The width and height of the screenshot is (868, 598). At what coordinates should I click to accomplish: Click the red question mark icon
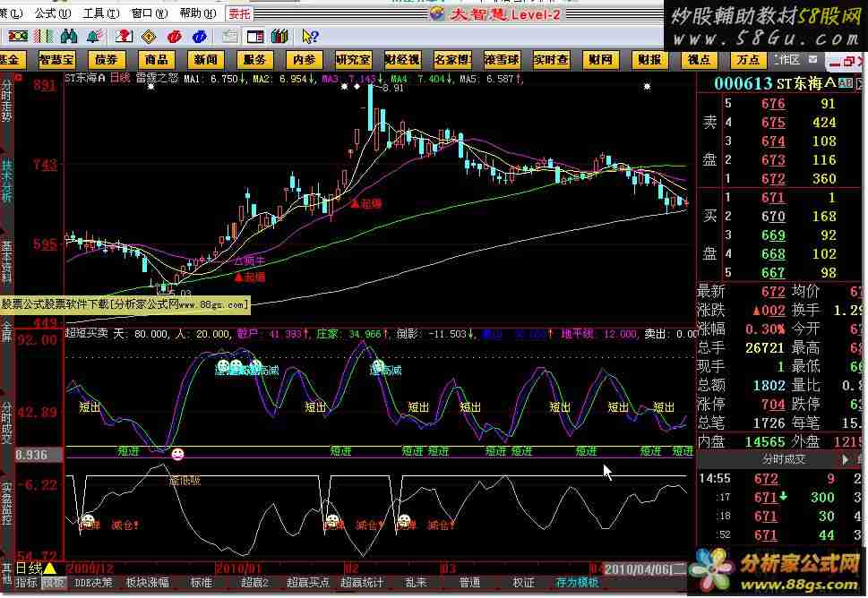click(124, 37)
